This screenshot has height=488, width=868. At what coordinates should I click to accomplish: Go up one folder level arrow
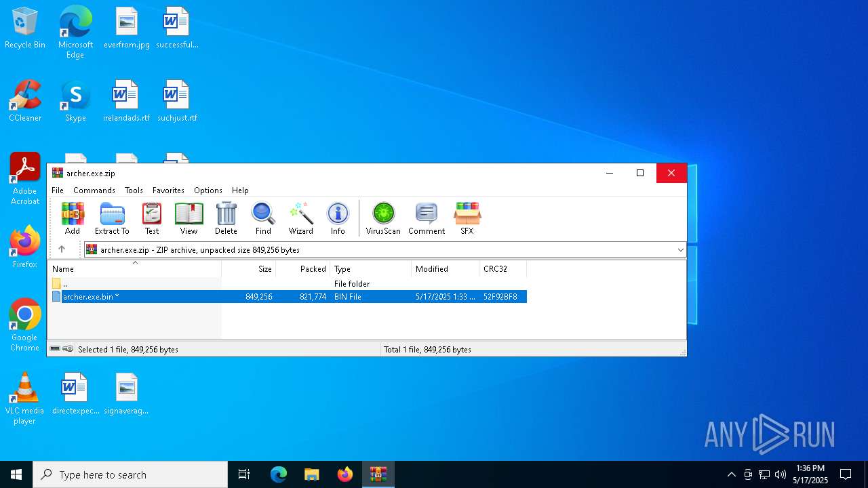[x=62, y=249]
